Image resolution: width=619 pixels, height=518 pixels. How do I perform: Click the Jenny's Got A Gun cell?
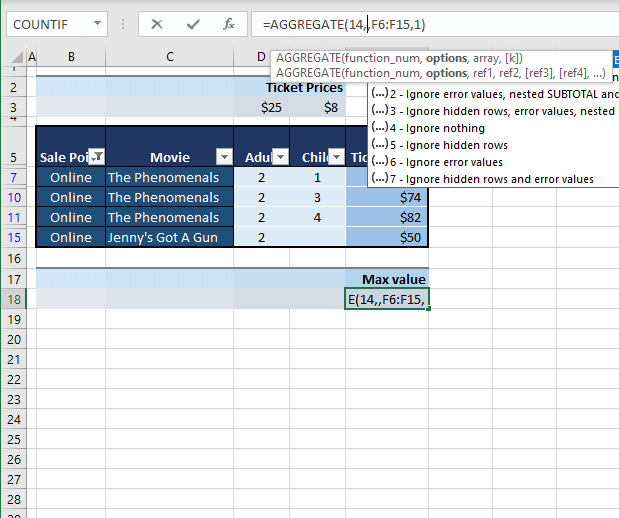[x=169, y=237]
